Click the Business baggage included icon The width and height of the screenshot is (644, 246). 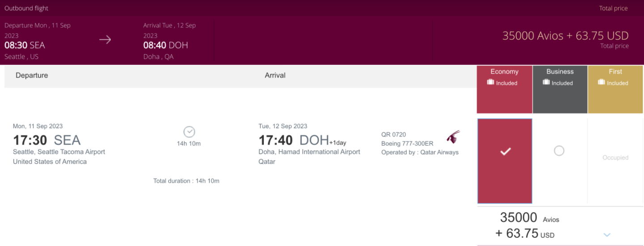[x=546, y=82]
